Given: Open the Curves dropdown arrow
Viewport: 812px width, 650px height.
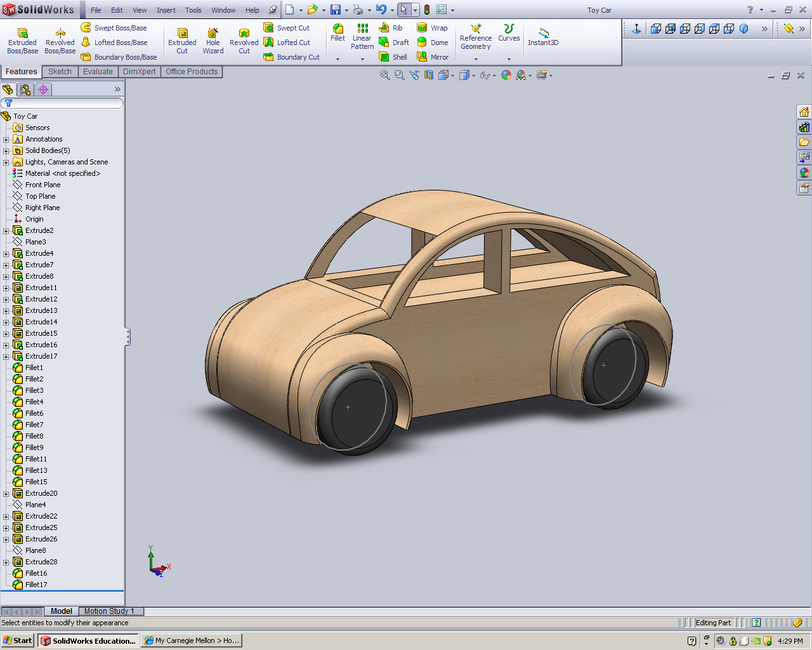Looking at the screenshot, I should click(x=509, y=59).
